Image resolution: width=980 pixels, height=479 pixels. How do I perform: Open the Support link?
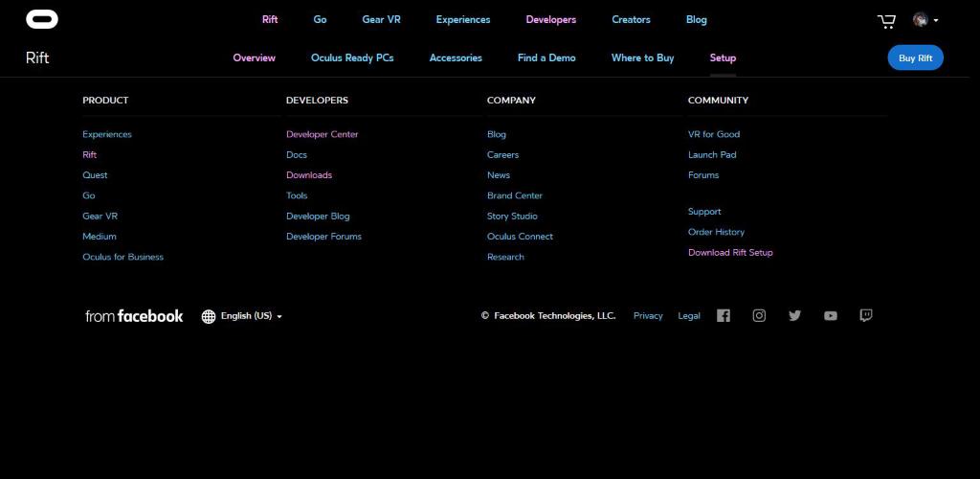pos(704,212)
